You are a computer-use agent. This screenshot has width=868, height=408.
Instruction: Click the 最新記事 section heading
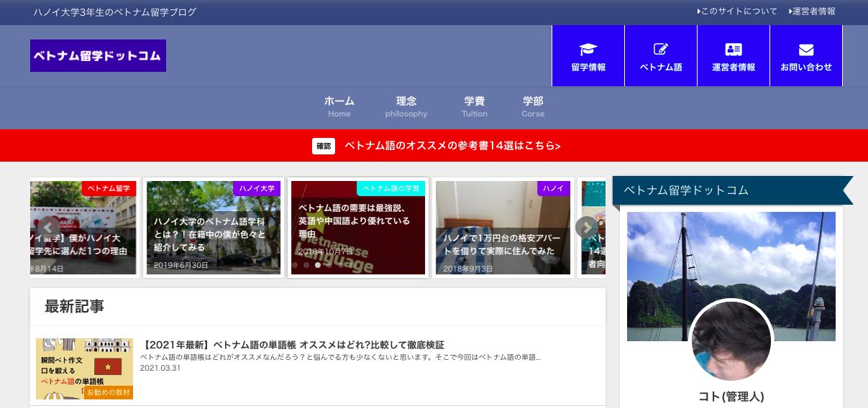(x=75, y=306)
